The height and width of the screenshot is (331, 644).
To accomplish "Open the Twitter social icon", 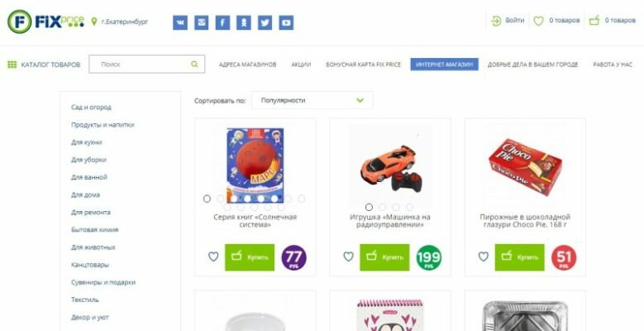I will click(x=265, y=22).
